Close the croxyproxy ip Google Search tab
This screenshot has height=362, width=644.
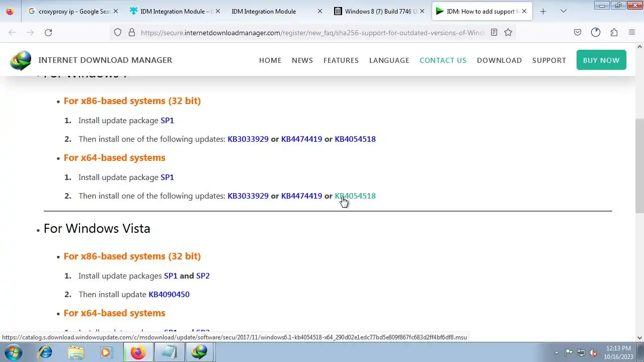pos(116,11)
